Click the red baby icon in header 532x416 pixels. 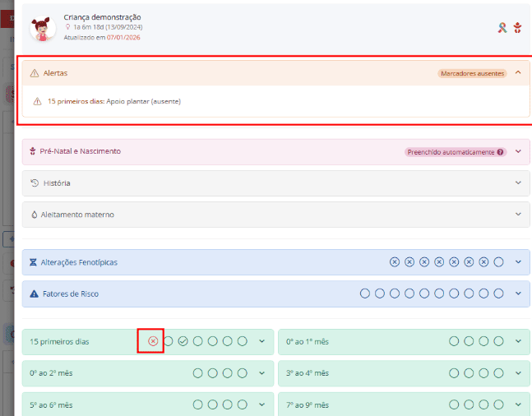tap(517, 28)
